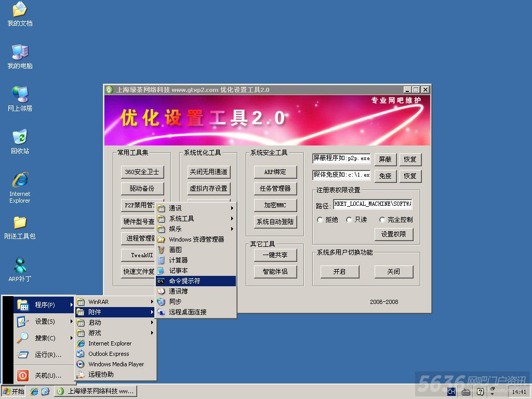The width and height of the screenshot is (532, 399).
Task: Launch 命令提示符 command prompt
Action: [x=196, y=281]
